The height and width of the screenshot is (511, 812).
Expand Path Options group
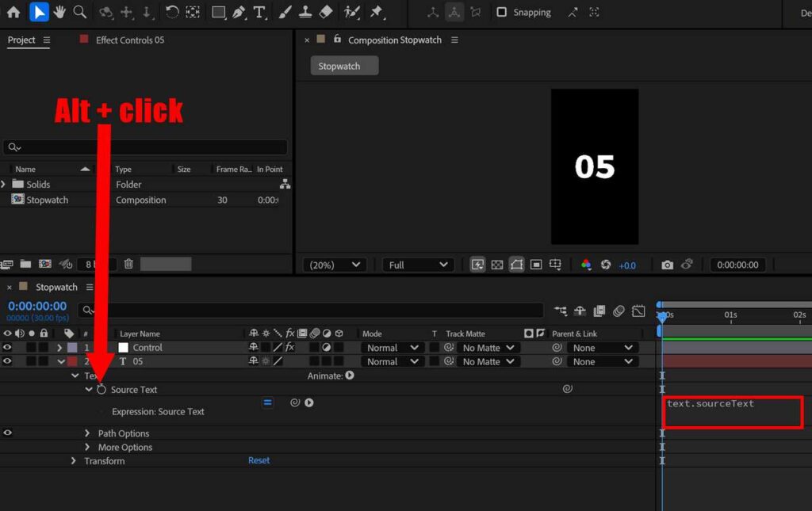(87, 433)
